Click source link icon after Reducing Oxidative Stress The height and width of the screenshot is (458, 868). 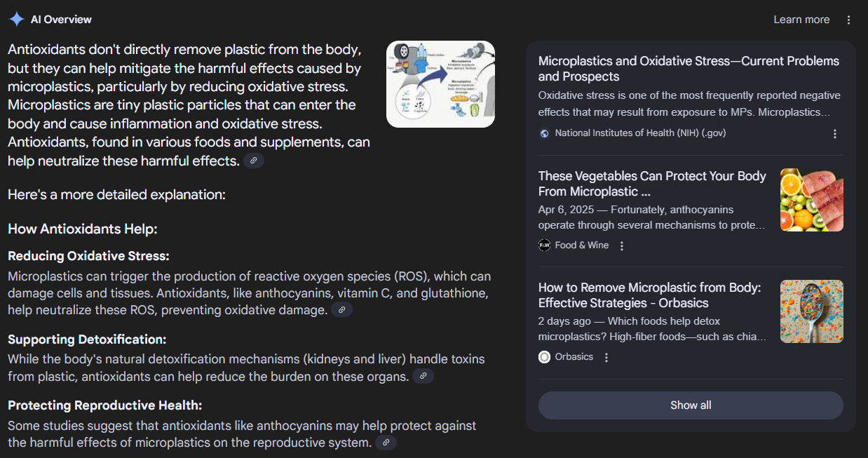[x=341, y=309]
